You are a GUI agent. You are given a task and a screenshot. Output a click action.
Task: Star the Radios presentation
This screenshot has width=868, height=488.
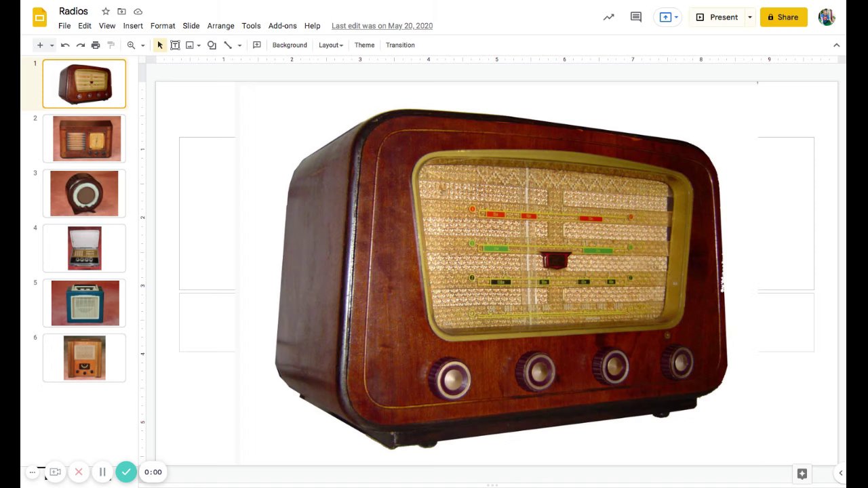pos(106,12)
